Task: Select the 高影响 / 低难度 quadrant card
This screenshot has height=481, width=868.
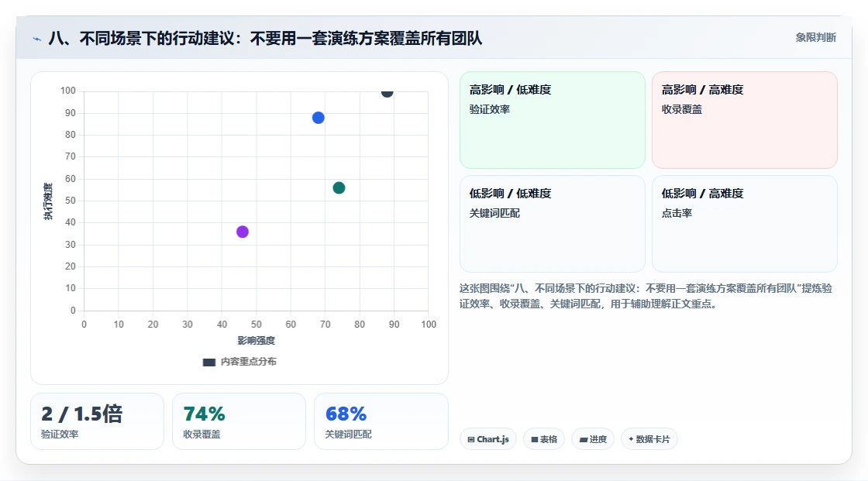Action: [x=553, y=119]
